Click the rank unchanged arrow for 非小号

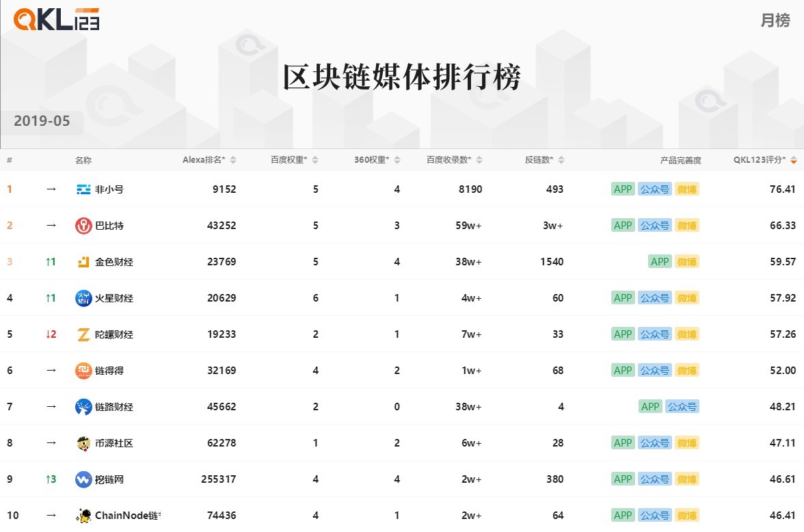(x=51, y=189)
